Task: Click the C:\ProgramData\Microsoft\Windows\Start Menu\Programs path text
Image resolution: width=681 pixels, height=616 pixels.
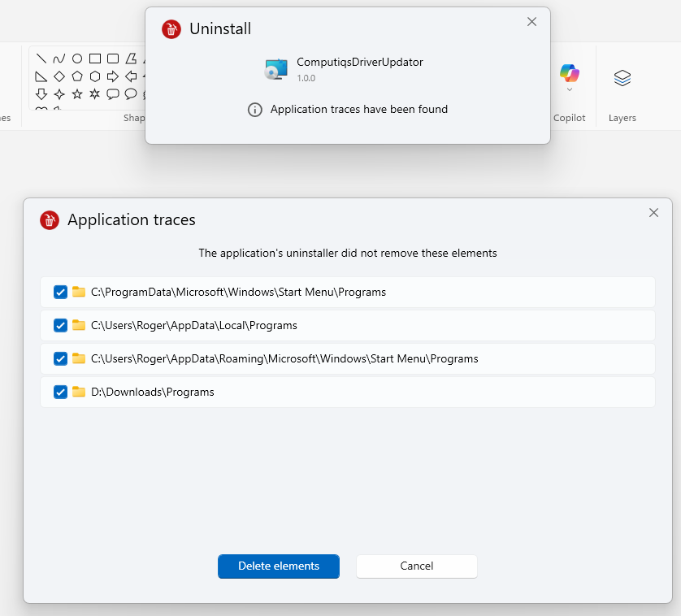Action: pyautogui.click(x=238, y=293)
